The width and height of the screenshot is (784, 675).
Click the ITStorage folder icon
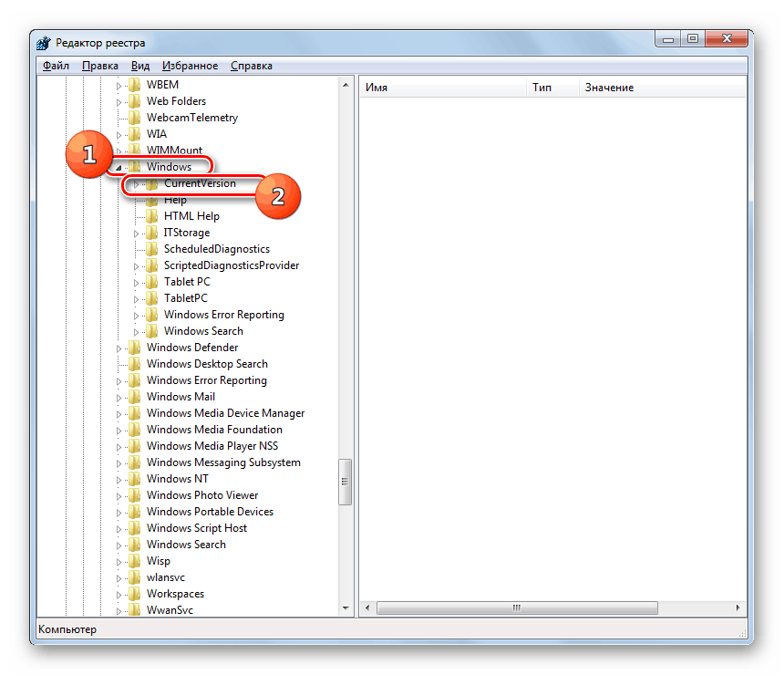point(152,233)
